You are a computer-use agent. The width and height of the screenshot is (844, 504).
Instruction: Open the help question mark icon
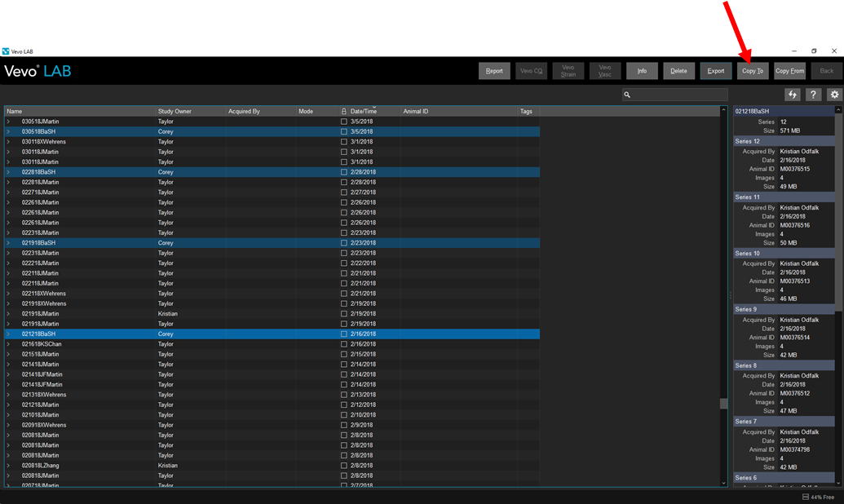tap(813, 95)
